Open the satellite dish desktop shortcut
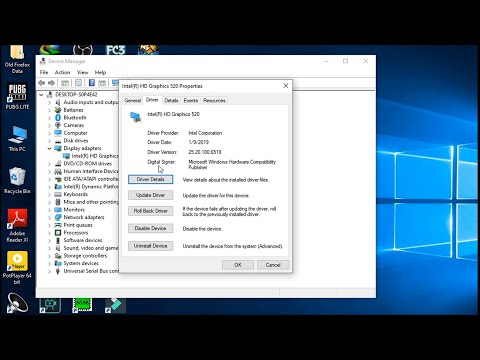 [x=17, y=303]
